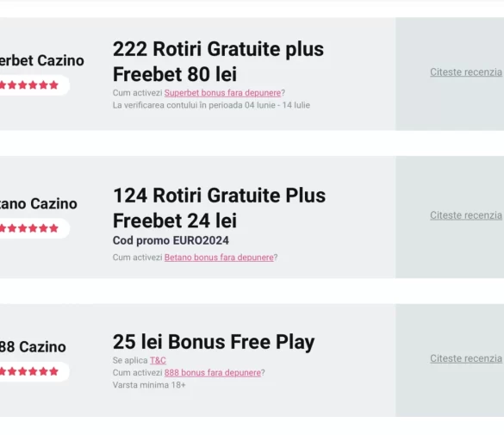The image size is (504, 435).
Task: Select the Betano Cazino name heading
Action: click(38, 203)
